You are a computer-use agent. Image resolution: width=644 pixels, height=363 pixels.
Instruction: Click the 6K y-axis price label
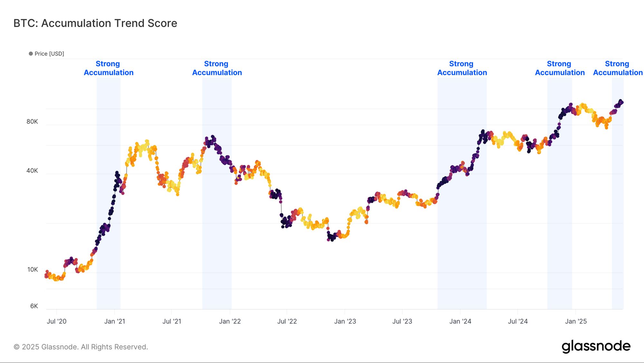click(34, 306)
